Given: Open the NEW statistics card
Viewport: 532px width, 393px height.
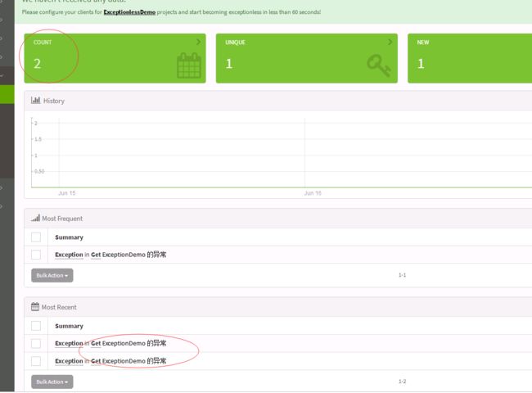Looking at the screenshot, I should 470,58.
